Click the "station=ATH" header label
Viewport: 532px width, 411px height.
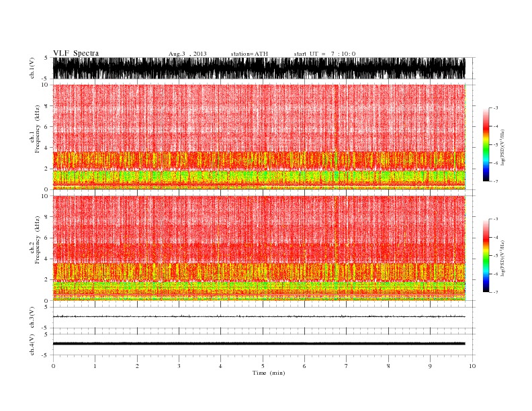coord(249,54)
